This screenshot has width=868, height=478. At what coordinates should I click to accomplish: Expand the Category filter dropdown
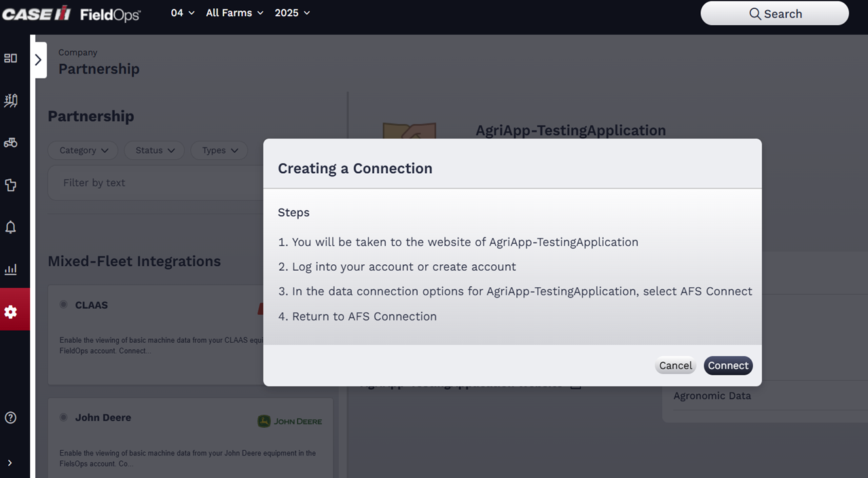pyautogui.click(x=83, y=150)
